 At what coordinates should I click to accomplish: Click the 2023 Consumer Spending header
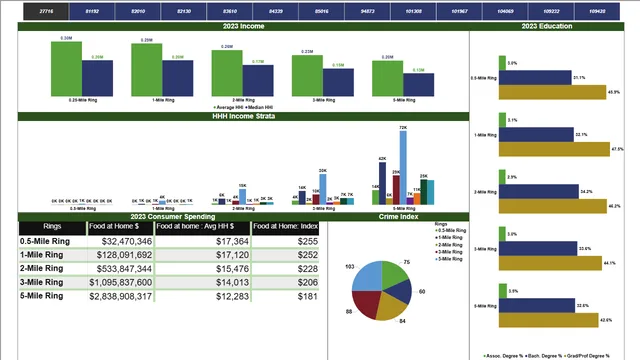coord(173,217)
